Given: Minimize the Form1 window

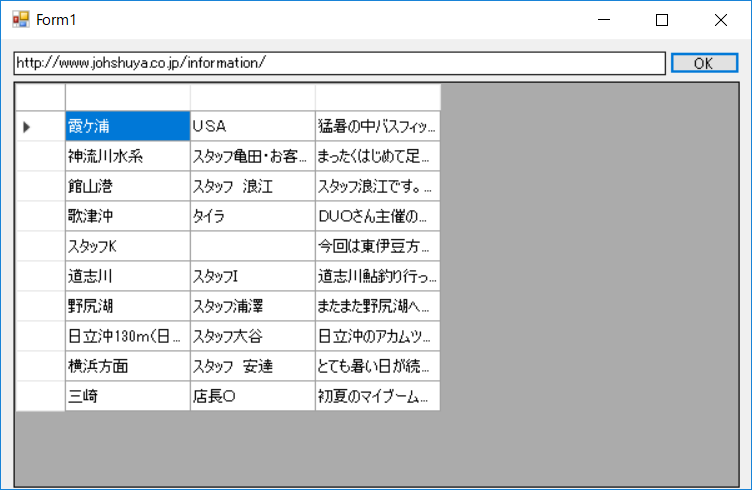Looking at the screenshot, I should pyautogui.click(x=604, y=20).
